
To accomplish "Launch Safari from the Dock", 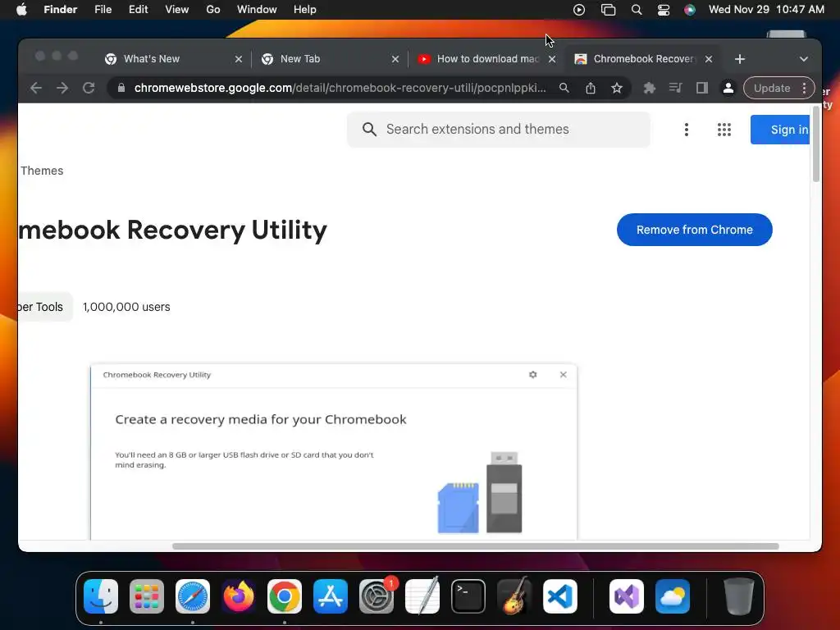I will (x=193, y=596).
